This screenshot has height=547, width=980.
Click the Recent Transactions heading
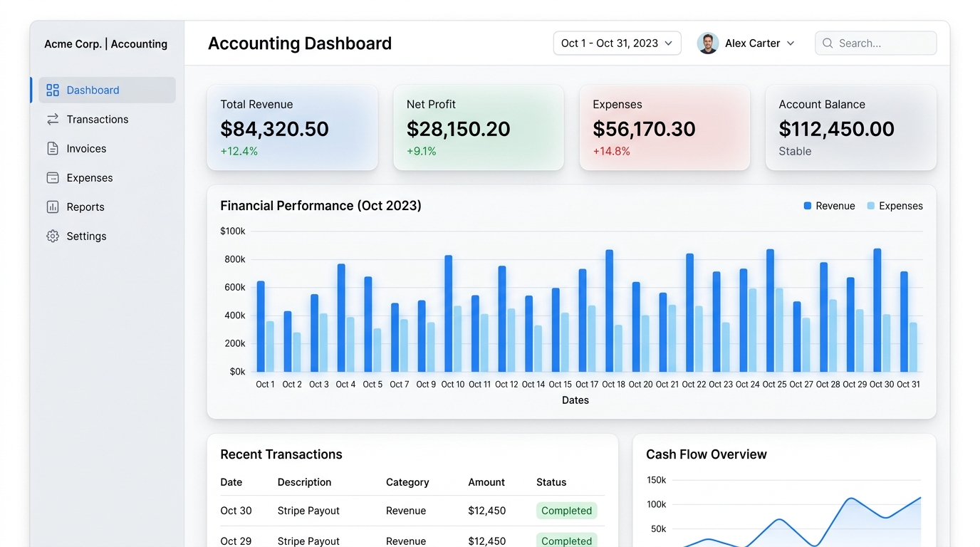pyautogui.click(x=281, y=454)
